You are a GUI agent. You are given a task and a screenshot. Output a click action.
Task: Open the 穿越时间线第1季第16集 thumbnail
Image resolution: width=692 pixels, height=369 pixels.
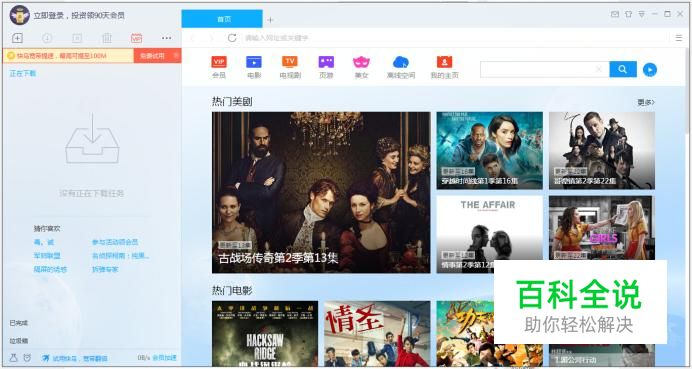[x=489, y=151]
